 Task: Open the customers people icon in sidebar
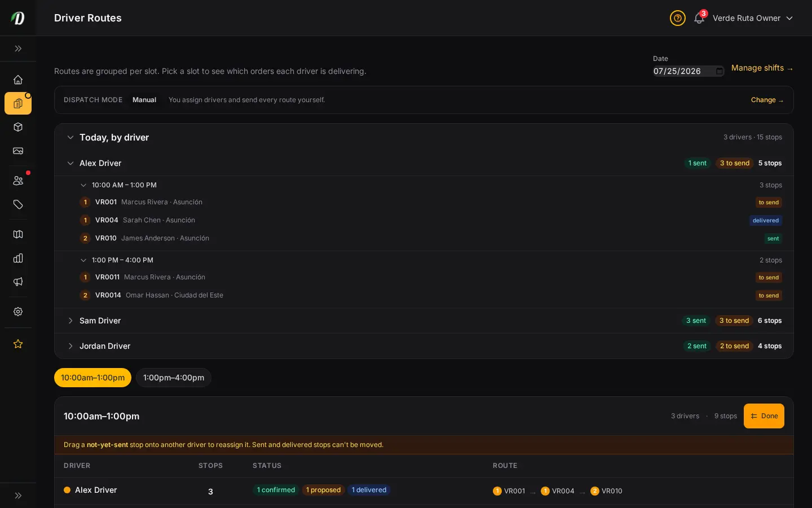(x=18, y=181)
